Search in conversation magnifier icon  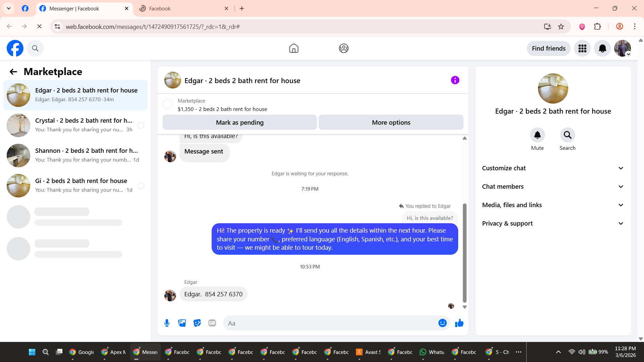pos(567,135)
